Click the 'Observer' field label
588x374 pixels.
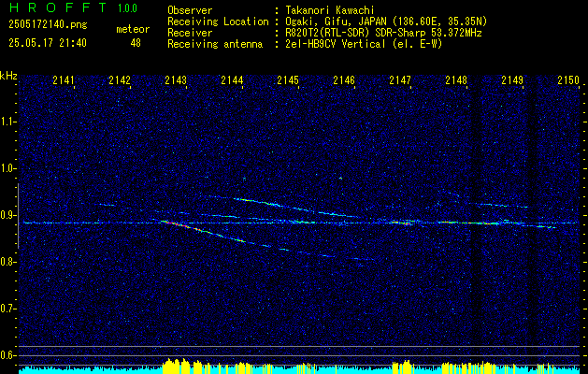coord(190,10)
